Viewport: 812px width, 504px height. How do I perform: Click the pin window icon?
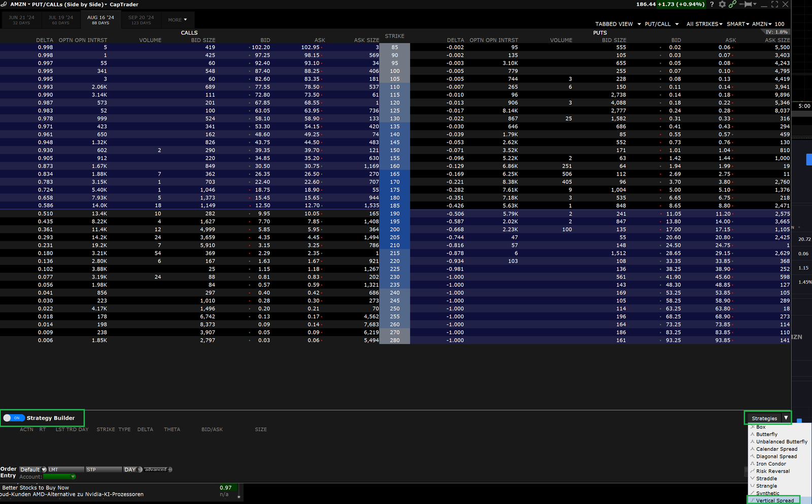[748, 5]
